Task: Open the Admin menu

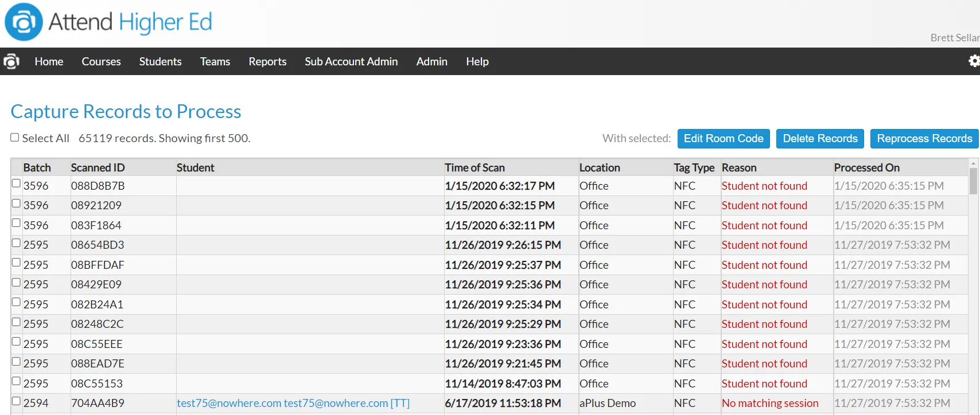Action: 432,61
